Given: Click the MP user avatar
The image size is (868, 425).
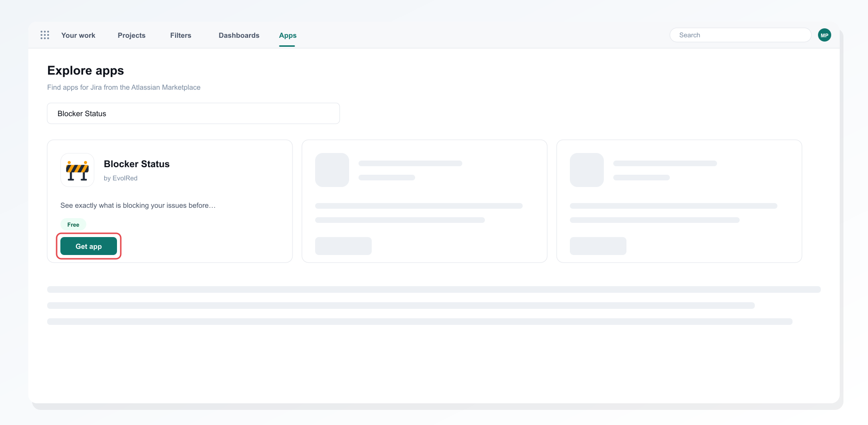Looking at the screenshot, I should [x=825, y=35].
